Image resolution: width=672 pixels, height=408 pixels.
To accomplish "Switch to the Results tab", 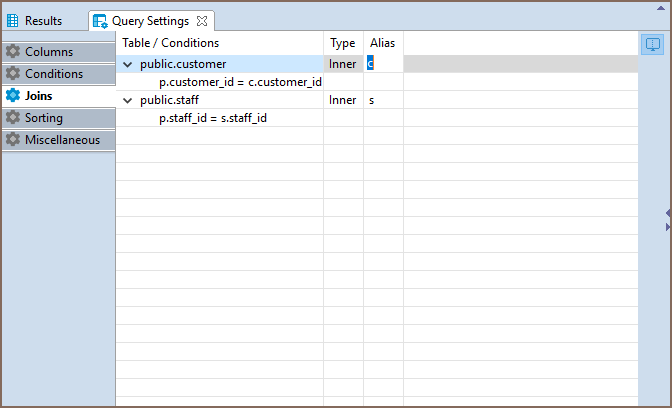I will point(43,21).
